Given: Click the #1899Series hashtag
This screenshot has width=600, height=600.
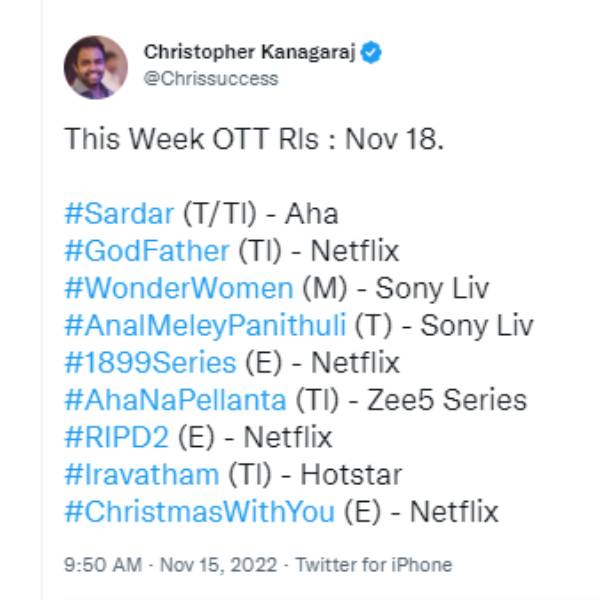Looking at the screenshot, I should coord(150,362).
